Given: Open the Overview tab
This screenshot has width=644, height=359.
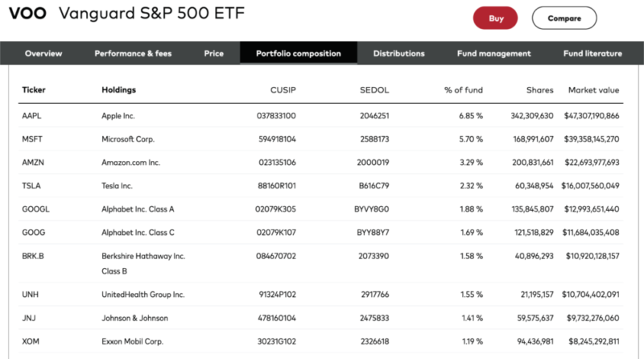Looking at the screenshot, I should pos(43,54).
